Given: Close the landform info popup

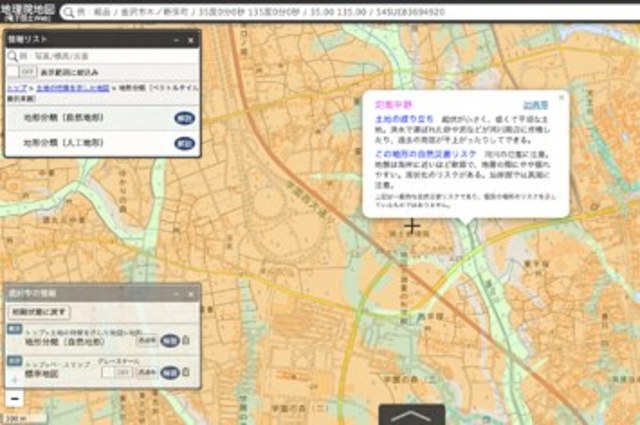Looking at the screenshot, I should (x=561, y=97).
